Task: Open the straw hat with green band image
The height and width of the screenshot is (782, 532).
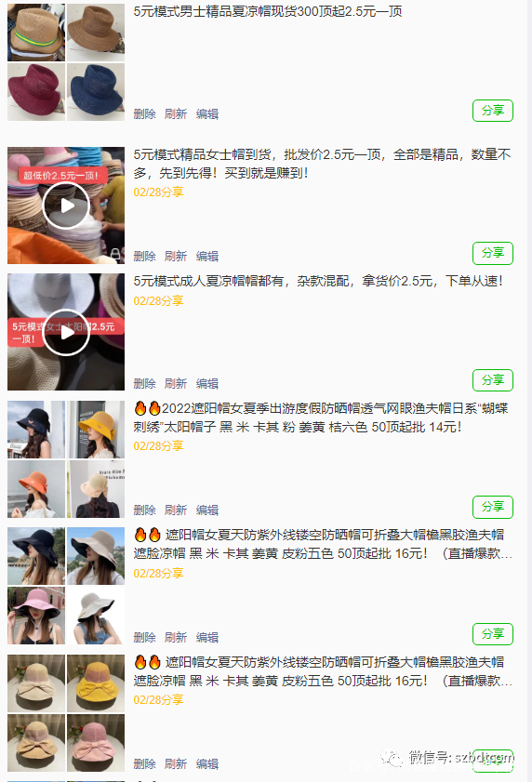Action: point(36,33)
